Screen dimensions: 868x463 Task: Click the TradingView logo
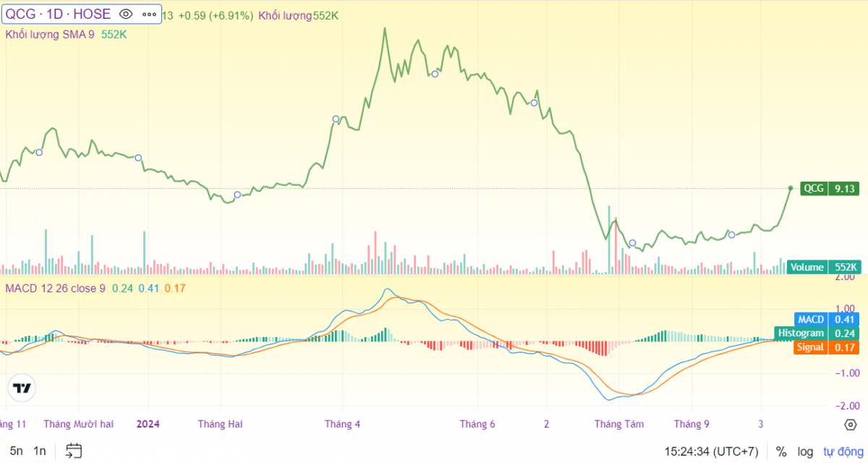click(22, 388)
